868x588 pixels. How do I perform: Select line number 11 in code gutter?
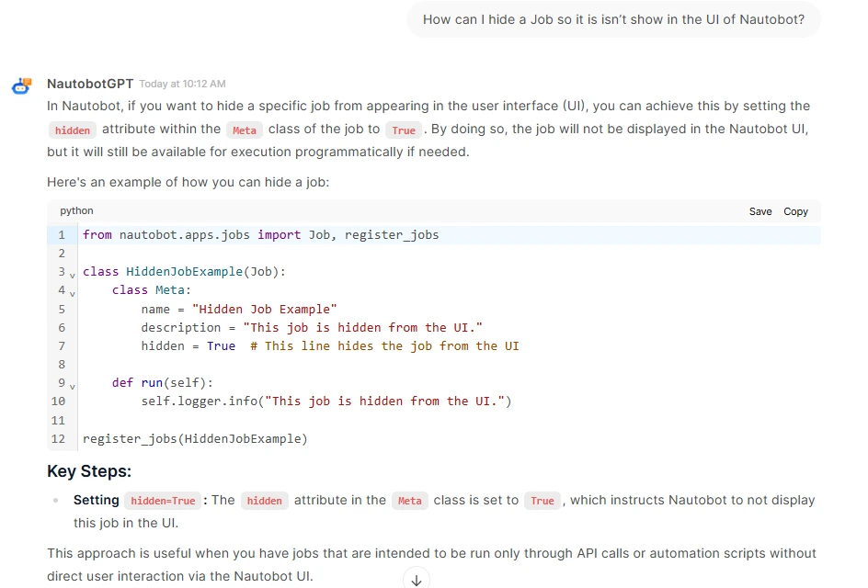pos(58,421)
